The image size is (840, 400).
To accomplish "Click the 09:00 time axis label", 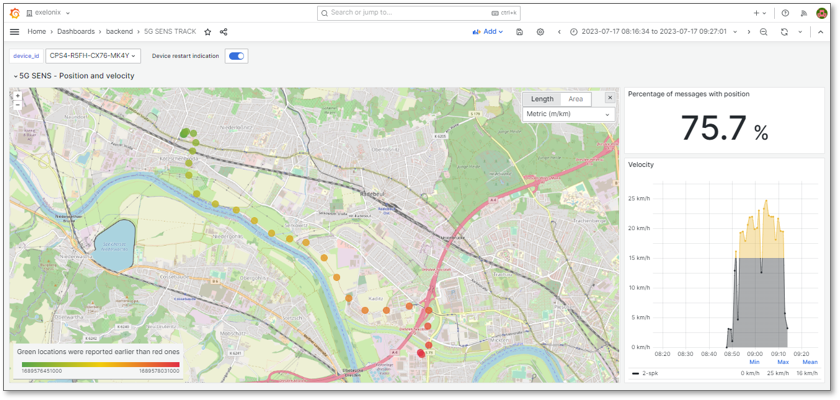I will point(755,353).
